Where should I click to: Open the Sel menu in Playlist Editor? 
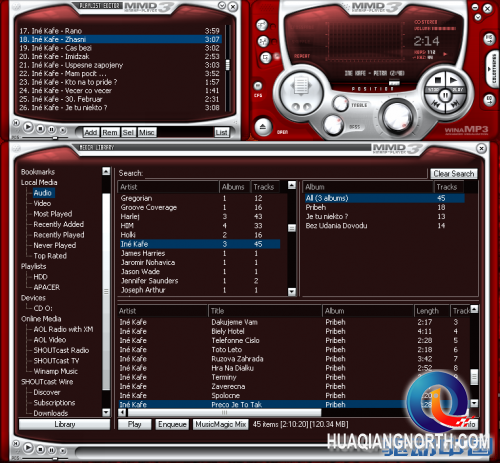[x=128, y=133]
